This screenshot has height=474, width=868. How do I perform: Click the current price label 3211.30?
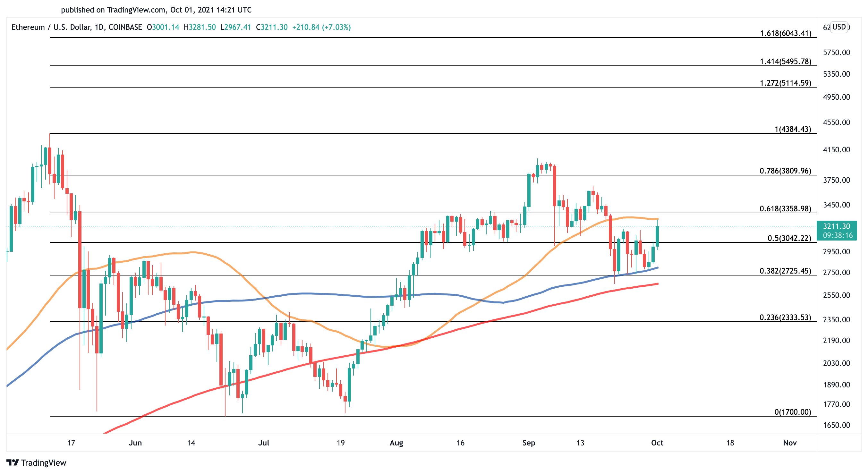pos(837,226)
